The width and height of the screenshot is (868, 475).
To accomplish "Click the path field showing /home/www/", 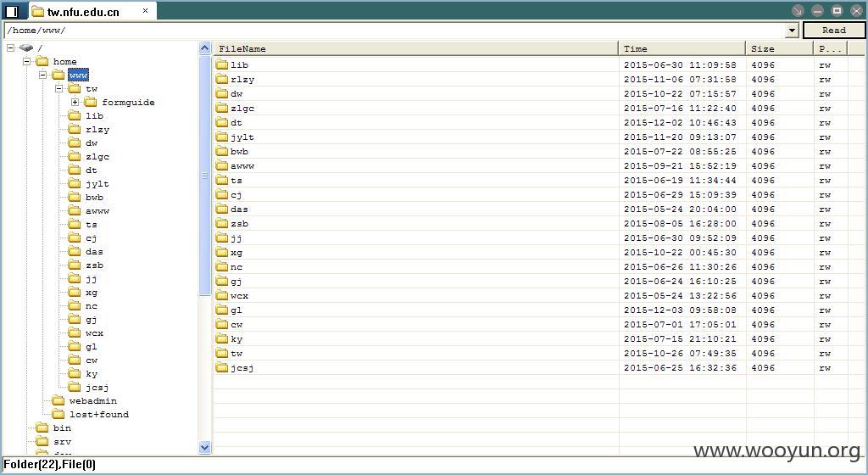I will tap(394, 31).
